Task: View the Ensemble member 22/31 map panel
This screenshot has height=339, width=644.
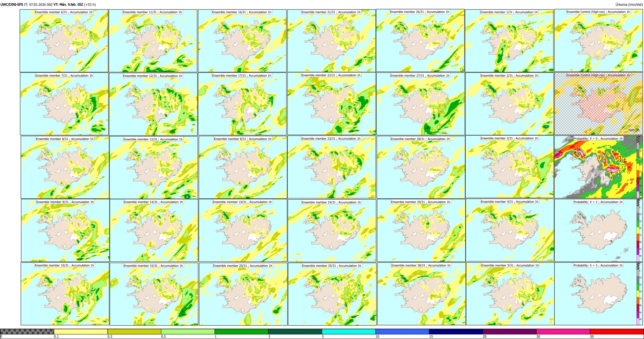Action: click(331, 104)
